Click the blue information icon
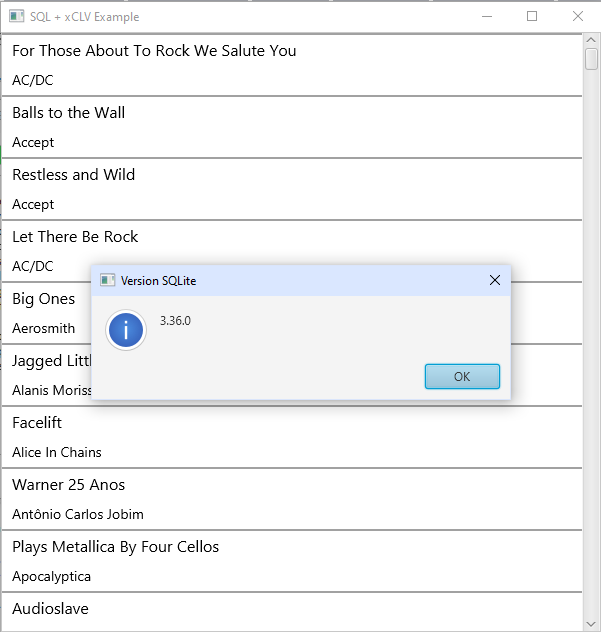The image size is (601, 632). [126, 330]
